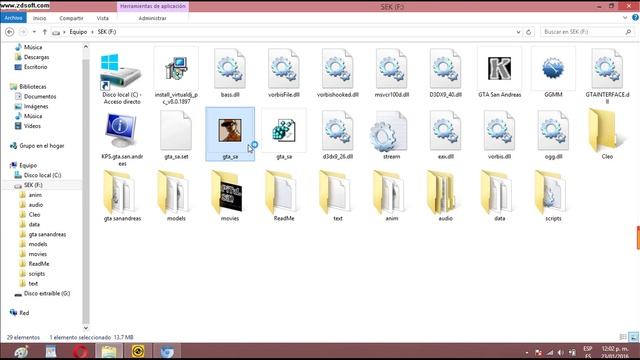This screenshot has width=640, height=360.
Task: Select the stream file
Action: coord(391,136)
